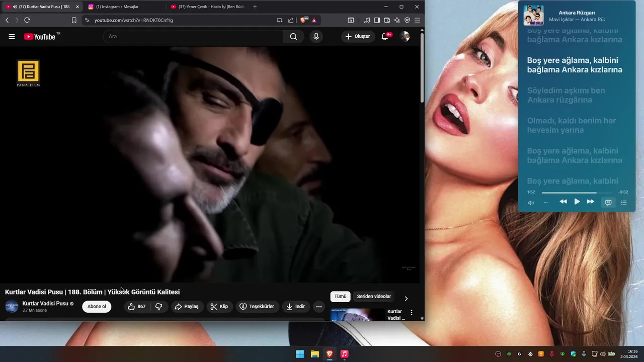Open Brave Shields lion icon

[x=303, y=20]
